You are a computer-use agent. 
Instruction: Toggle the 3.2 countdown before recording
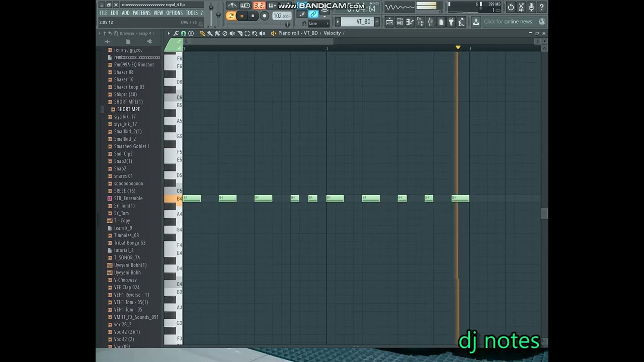259,6
